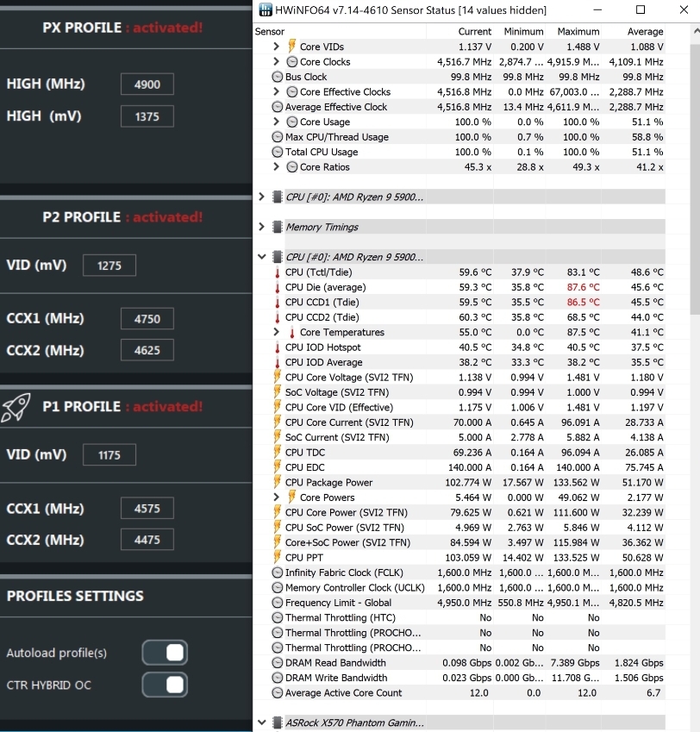
Task: Click the chip icon beside ASRock X570 Phantom Gaming
Action: 277,723
